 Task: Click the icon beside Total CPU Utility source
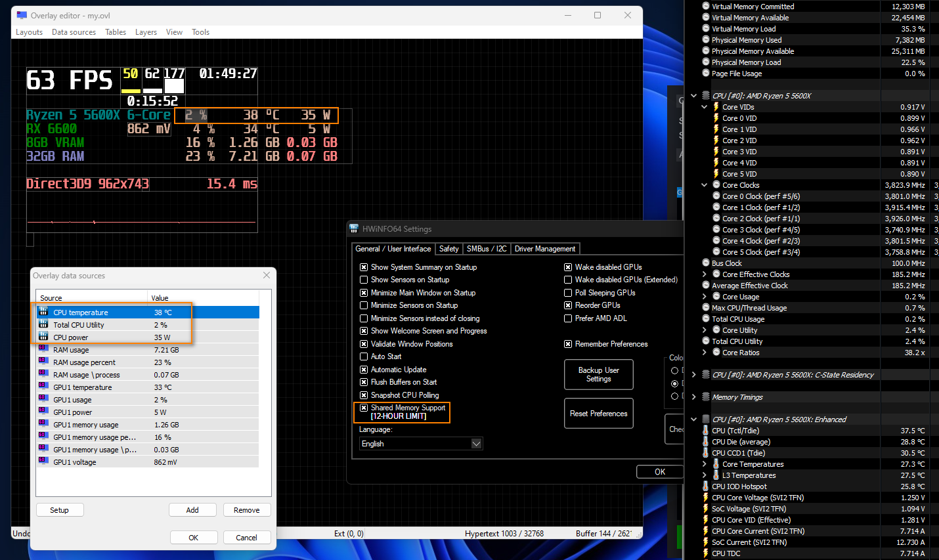pyautogui.click(x=43, y=324)
